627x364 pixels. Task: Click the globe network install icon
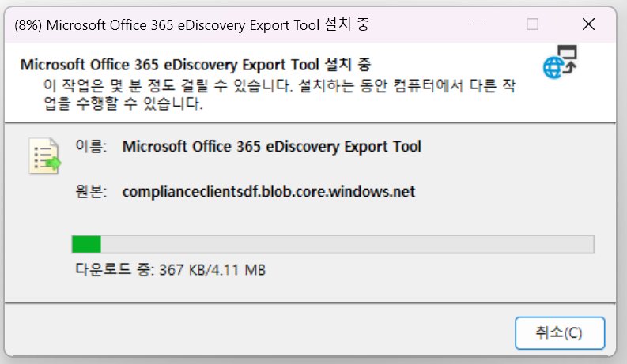[560, 62]
